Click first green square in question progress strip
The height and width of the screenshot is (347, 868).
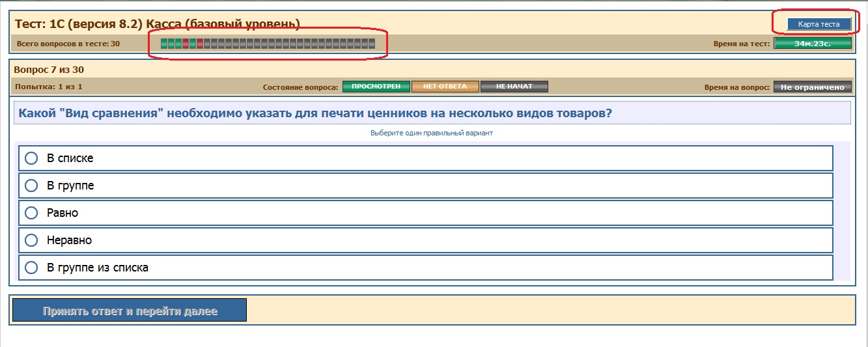point(164,44)
